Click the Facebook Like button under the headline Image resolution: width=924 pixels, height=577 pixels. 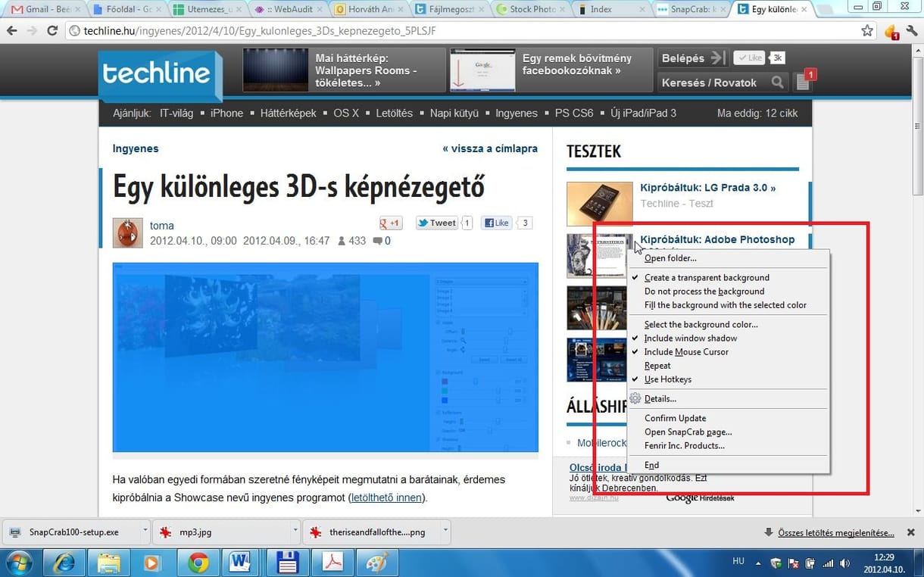(497, 223)
